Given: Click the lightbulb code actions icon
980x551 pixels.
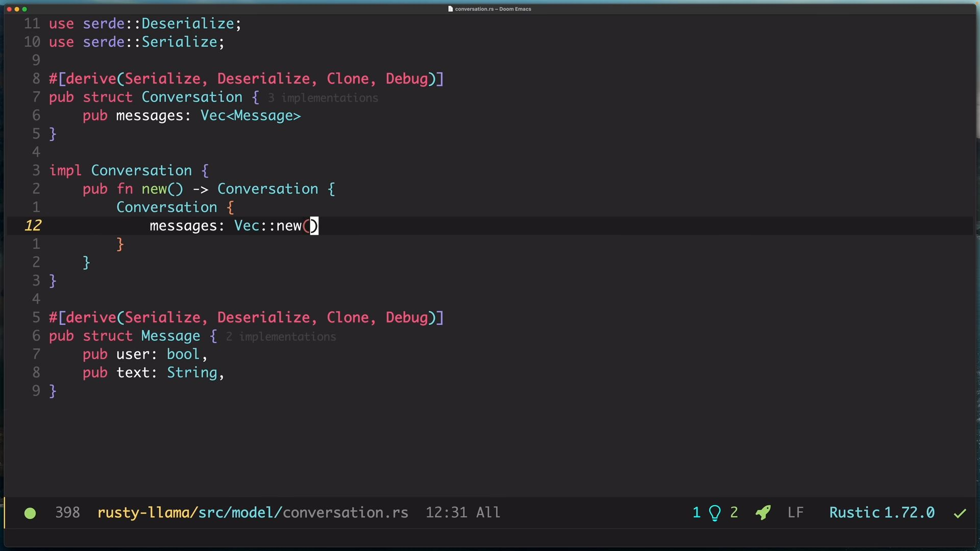Looking at the screenshot, I should pos(715,513).
